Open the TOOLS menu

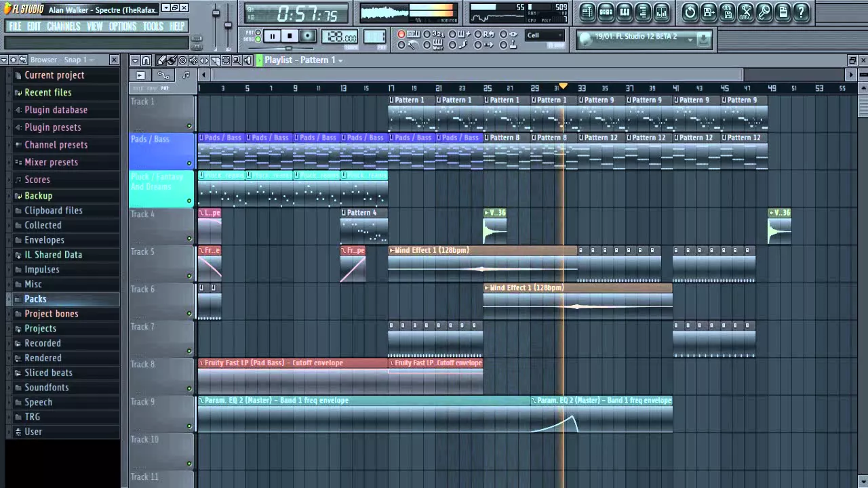click(x=153, y=26)
